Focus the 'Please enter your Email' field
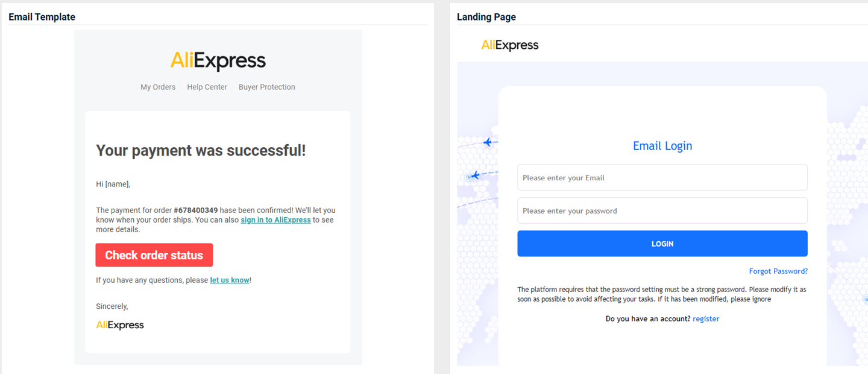Screen dimensions: 868x374 point(662,177)
